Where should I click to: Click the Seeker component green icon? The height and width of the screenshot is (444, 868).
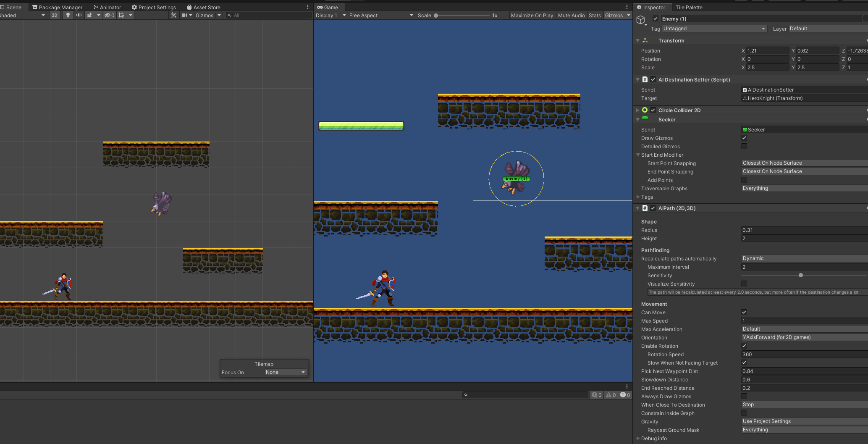pyautogui.click(x=645, y=118)
